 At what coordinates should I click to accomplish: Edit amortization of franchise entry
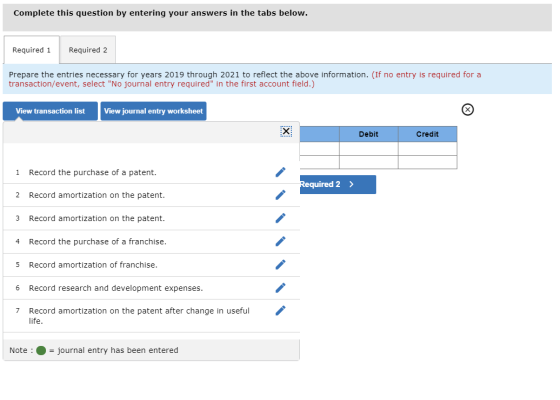(280, 265)
